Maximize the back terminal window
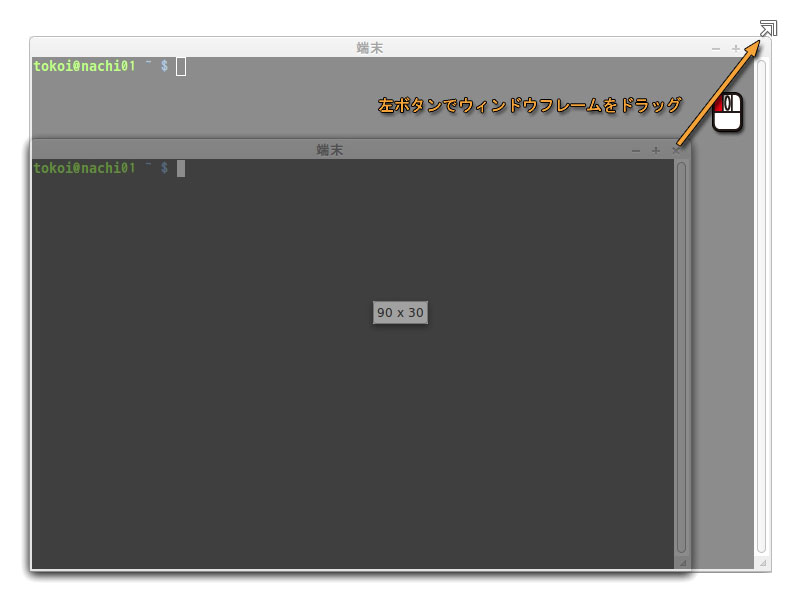 736,48
